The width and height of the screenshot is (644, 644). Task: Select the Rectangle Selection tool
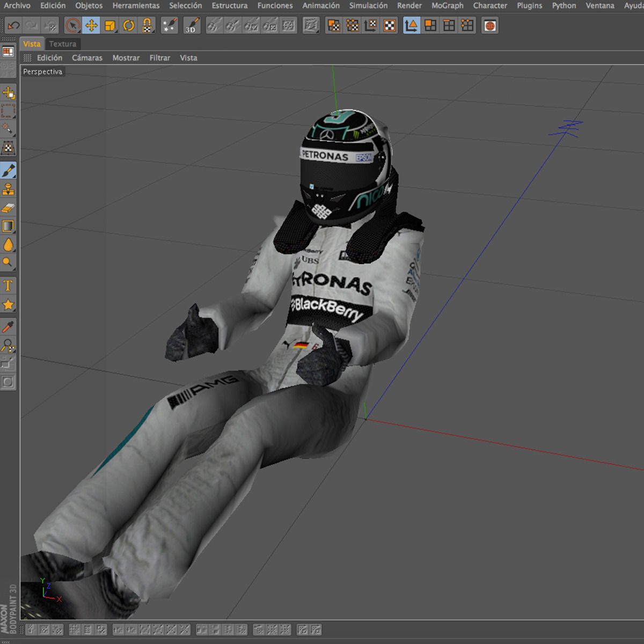[x=8, y=111]
